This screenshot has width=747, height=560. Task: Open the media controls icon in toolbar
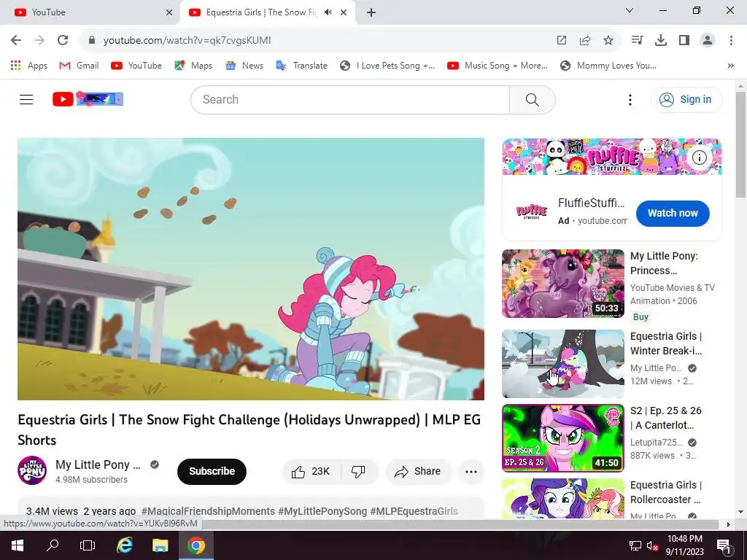tap(637, 41)
